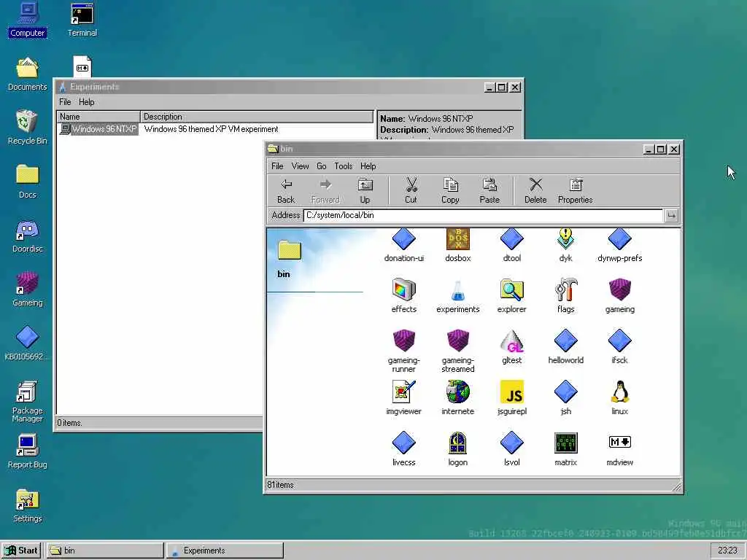The width and height of the screenshot is (747, 560).
Task: Open Help menu in Experiments window
Action: coord(86,102)
